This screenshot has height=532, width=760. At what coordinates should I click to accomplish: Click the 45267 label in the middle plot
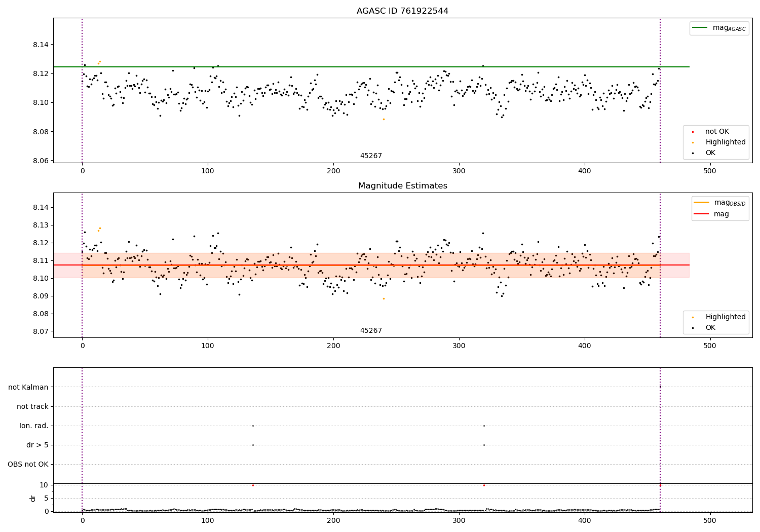(371, 331)
